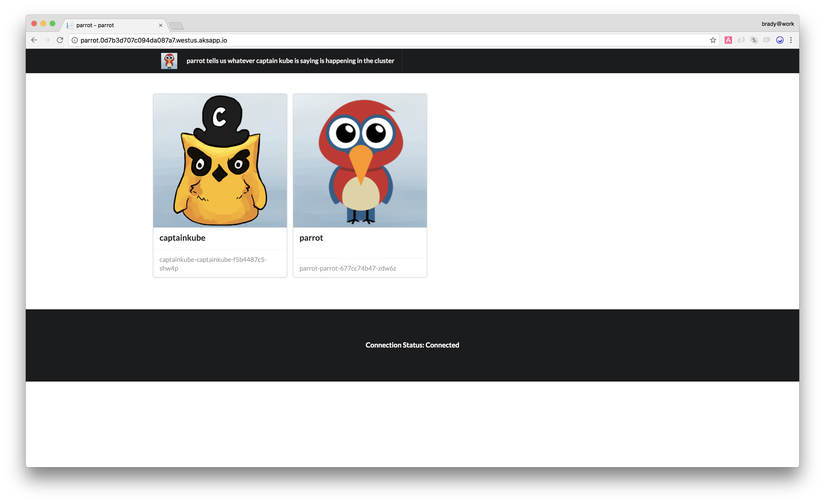Image resolution: width=825 pixels, height=504 pixels.
Task: Click the small parrot logo in header
Action: pyautogui.click(x=169, y=61)
